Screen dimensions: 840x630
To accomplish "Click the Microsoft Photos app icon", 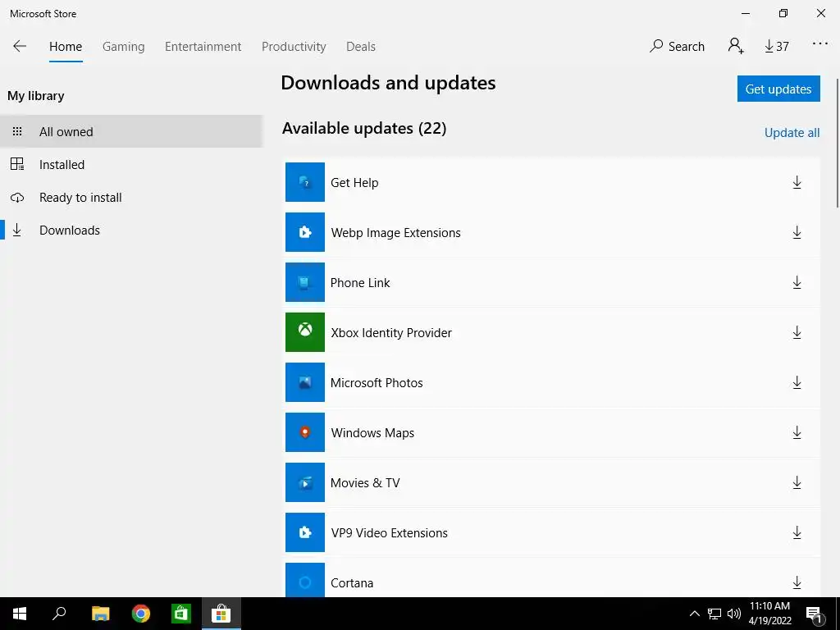I will point(305,382).
